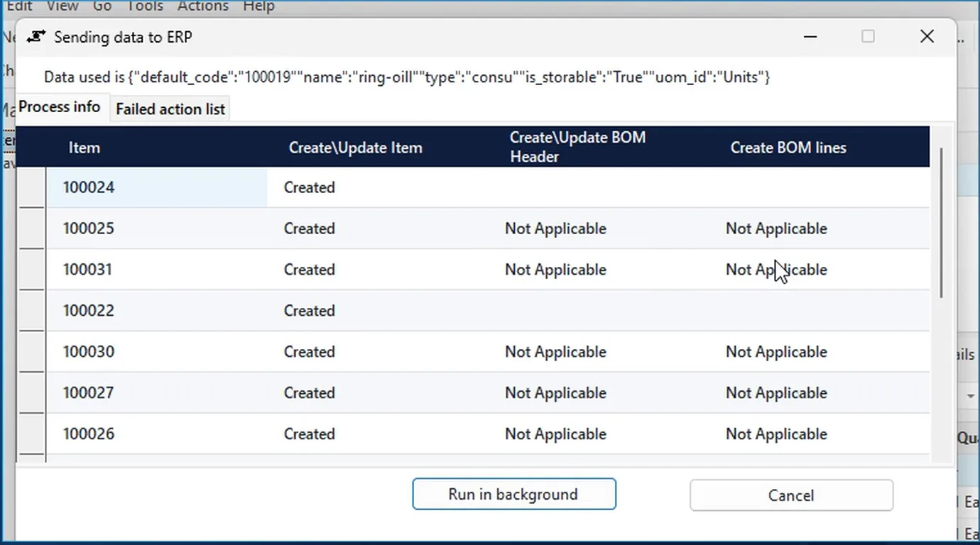Viewport: 980px width, 545px height.
Task: Open the Tools menu in the background window
Action: 144,6
